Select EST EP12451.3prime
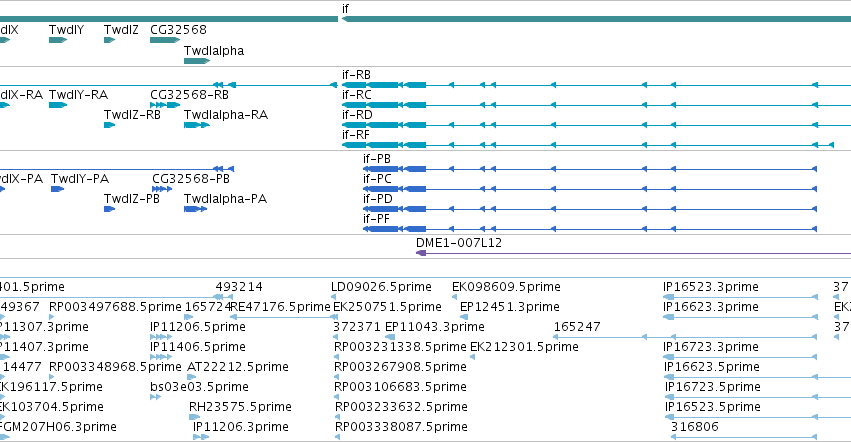Screen dimensions: 851x442 (x=510, y=307)
